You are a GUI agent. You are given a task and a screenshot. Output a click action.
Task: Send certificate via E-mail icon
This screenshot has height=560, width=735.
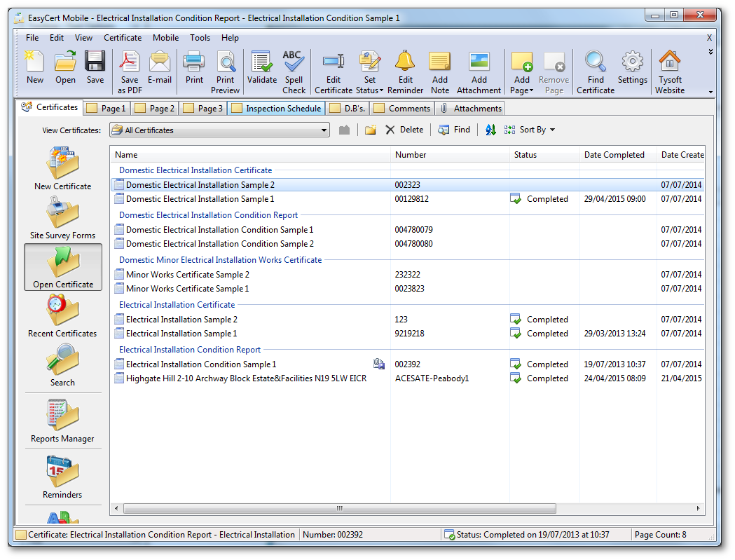[x=159, y=67]
